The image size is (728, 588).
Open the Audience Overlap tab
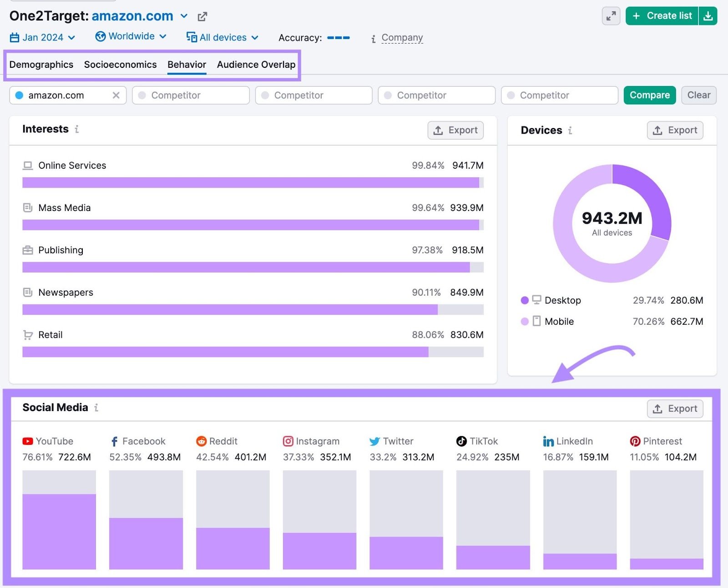pos(255,65)
